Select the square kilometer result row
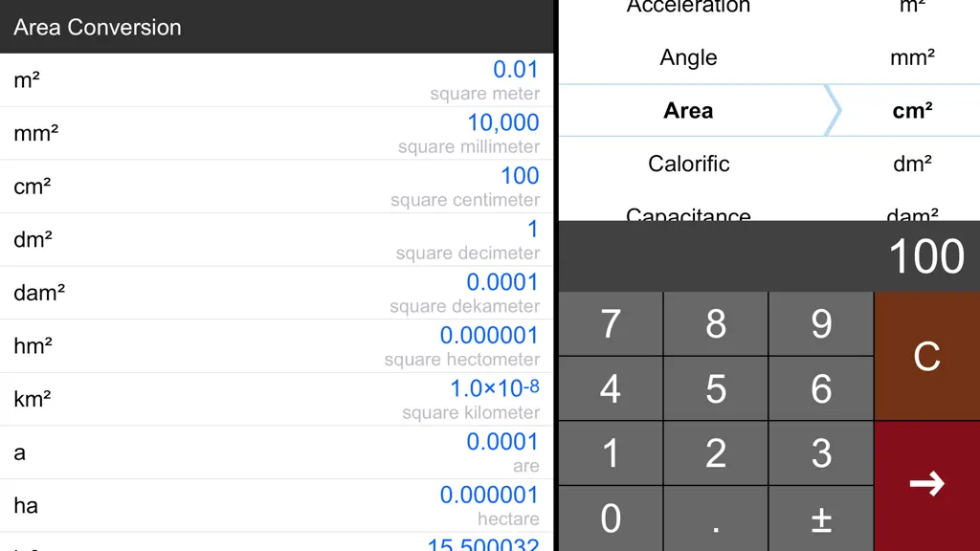 coord(277,399)
